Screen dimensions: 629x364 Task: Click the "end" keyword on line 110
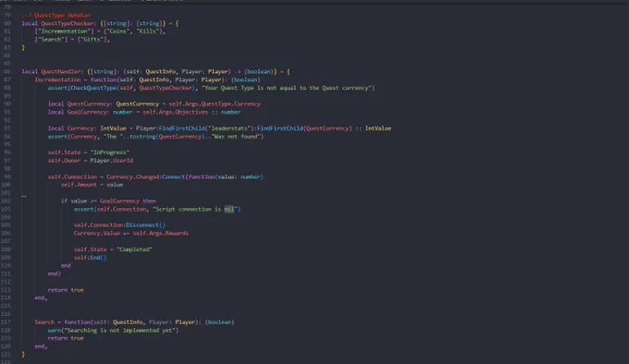pos(66,265)
